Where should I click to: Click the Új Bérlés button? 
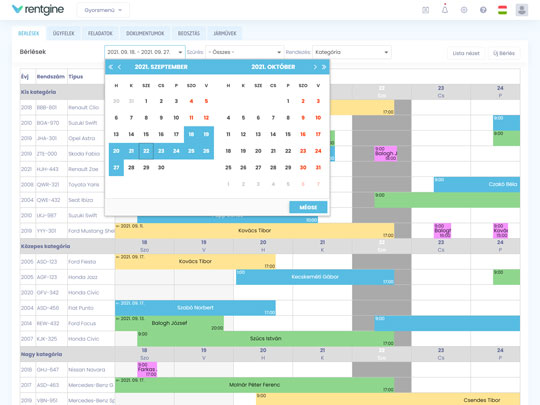(x=504, y=53)
